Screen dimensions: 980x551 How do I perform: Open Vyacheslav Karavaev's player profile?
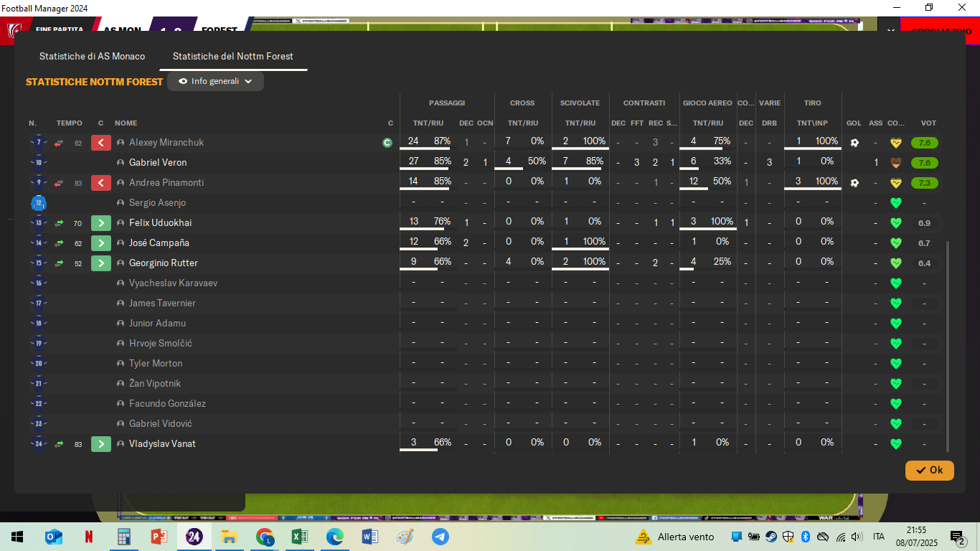pyautogui.click(x=173, y=283)
